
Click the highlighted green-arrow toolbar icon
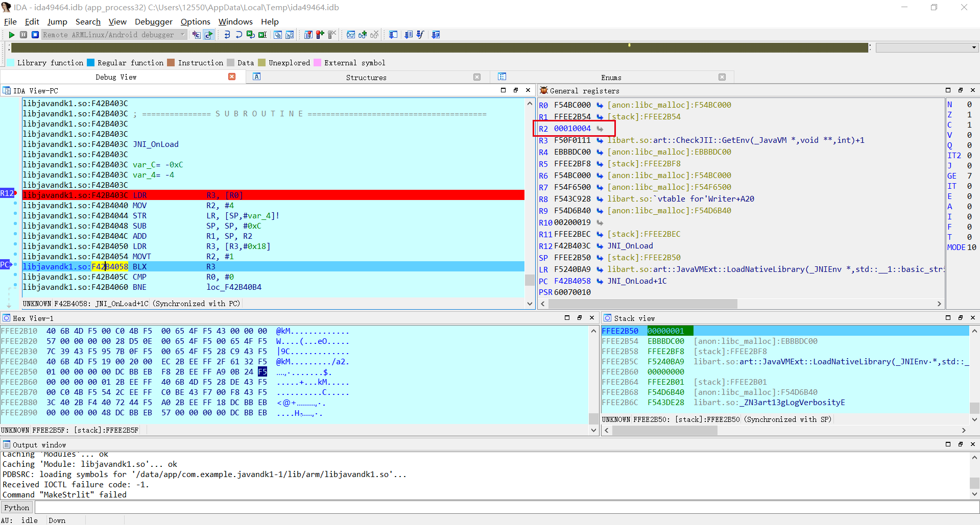208,35
